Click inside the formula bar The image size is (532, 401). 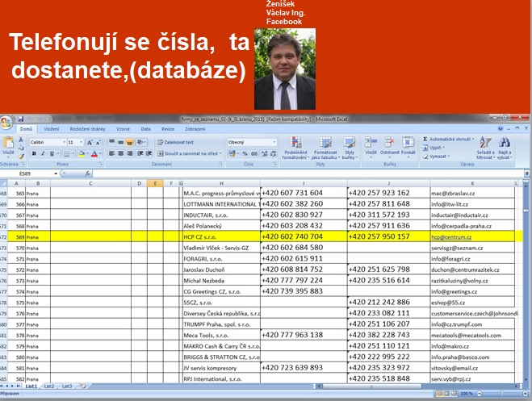click(308, 174)
